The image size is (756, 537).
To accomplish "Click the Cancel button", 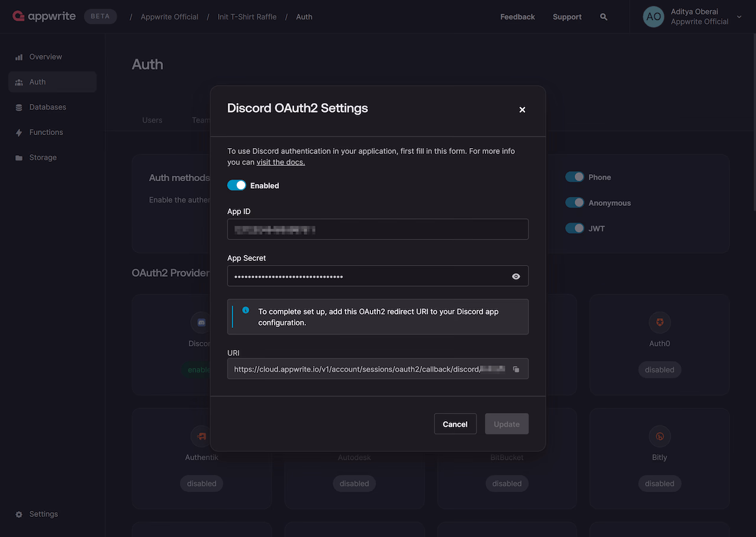I will (455, 424).
